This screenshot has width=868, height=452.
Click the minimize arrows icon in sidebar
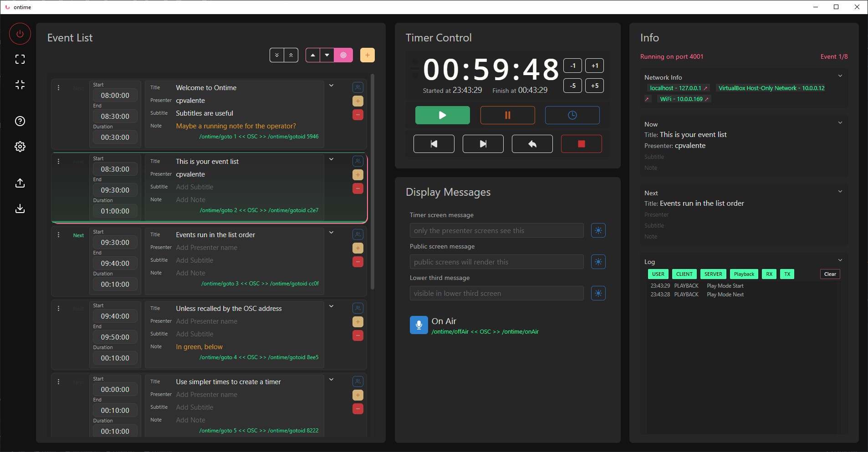click(20, 85)
